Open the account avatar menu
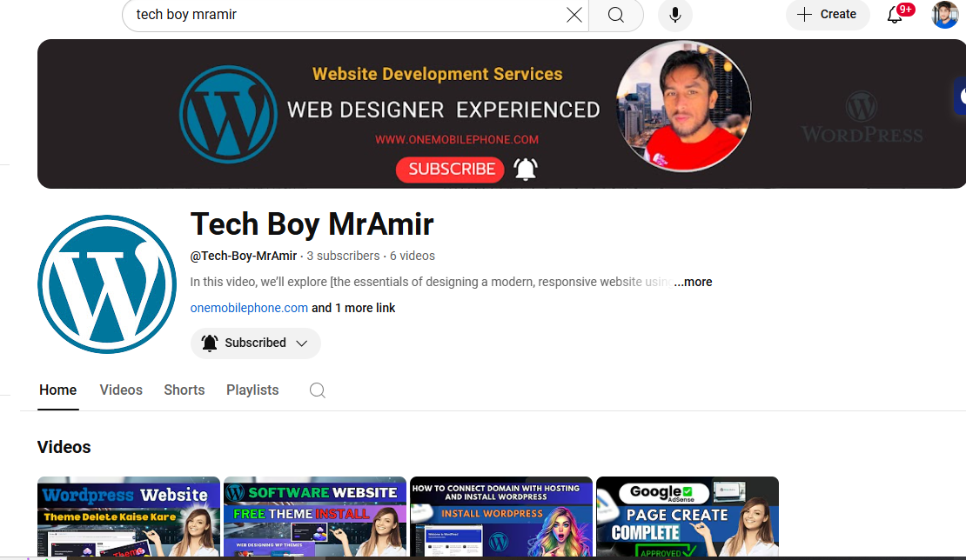 coord(944,15)
